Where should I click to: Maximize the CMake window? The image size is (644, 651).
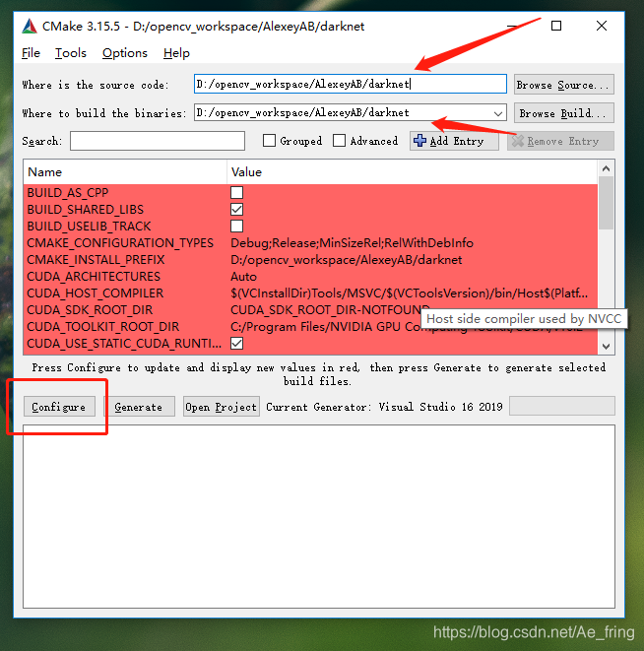click(x=556, y=27)
